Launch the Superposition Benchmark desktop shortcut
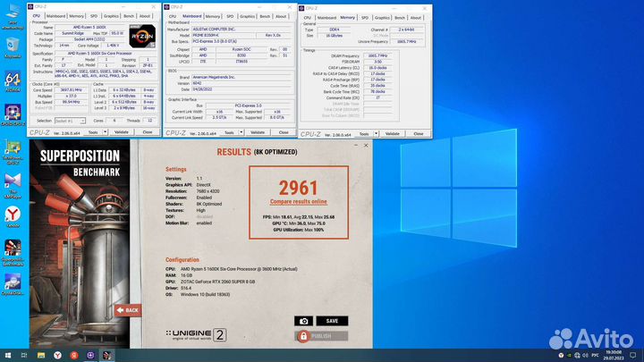This screenshot has width=644, height=362. point(13,252)
